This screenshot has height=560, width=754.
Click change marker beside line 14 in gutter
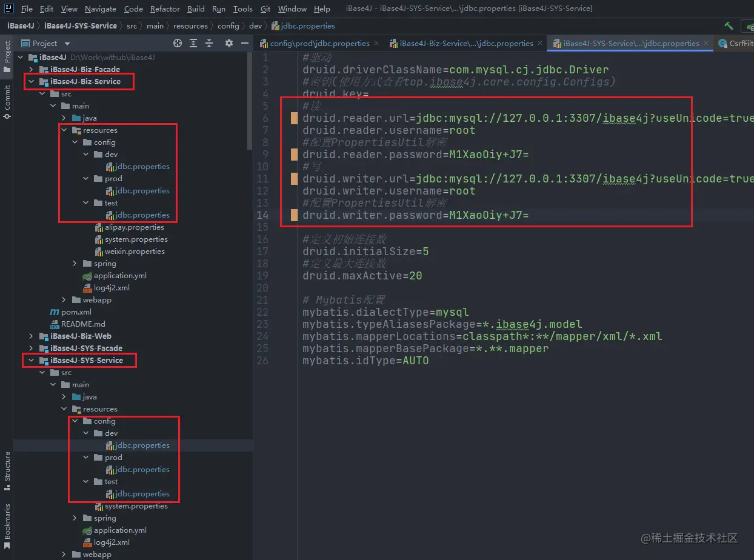(294, 215)
